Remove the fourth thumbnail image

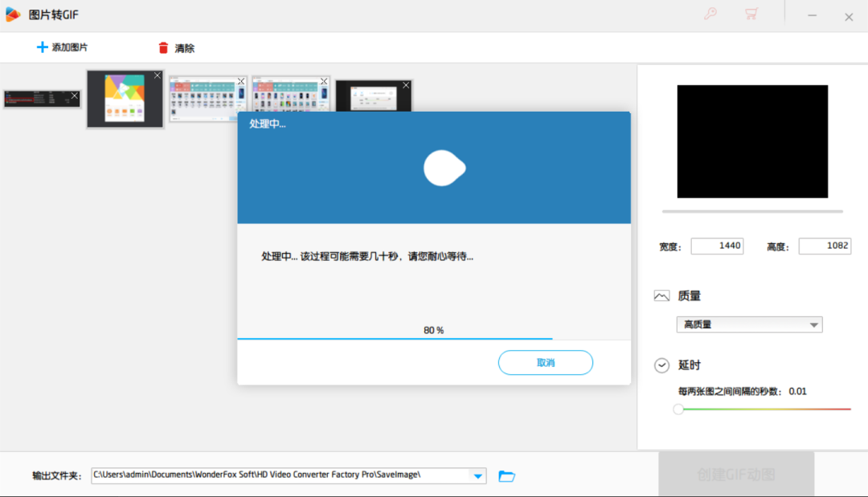coord(324,81)
